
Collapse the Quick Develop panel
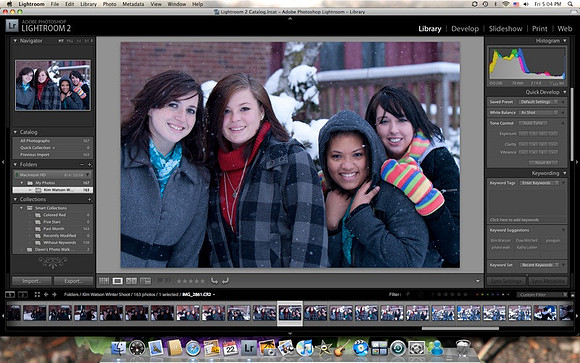tap(565, 92)
